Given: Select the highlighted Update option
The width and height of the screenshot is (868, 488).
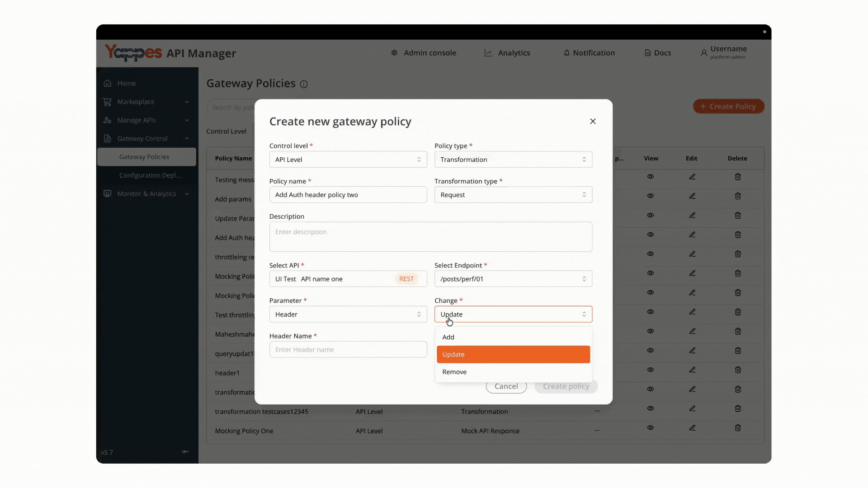Looking at the screenshot, I should click(x=513, y=354).
